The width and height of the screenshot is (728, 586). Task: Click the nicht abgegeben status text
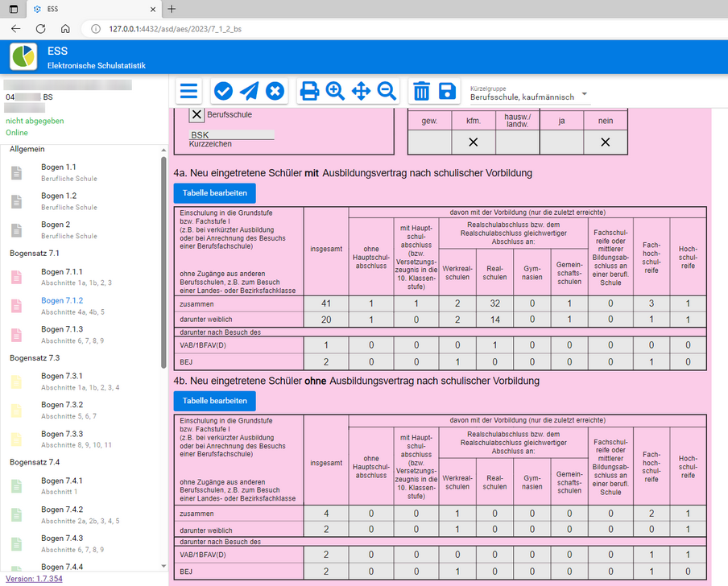click(x=35, y=121)
